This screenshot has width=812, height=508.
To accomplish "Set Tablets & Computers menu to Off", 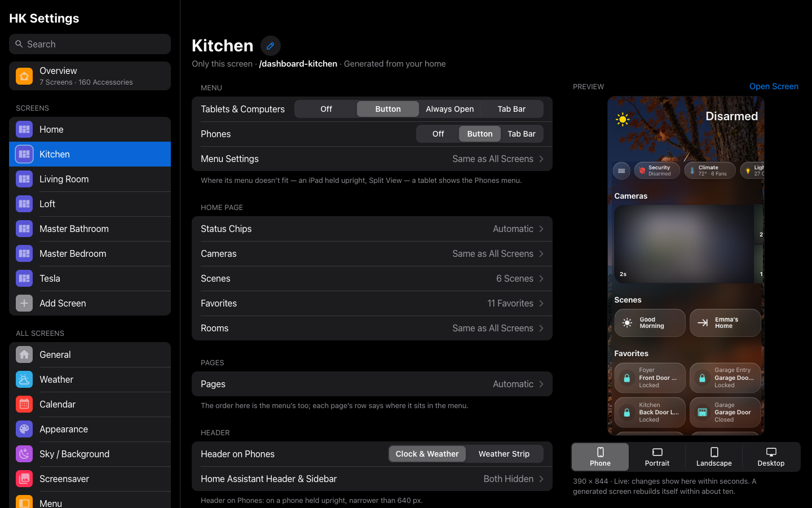I will [x=326, y=109].
